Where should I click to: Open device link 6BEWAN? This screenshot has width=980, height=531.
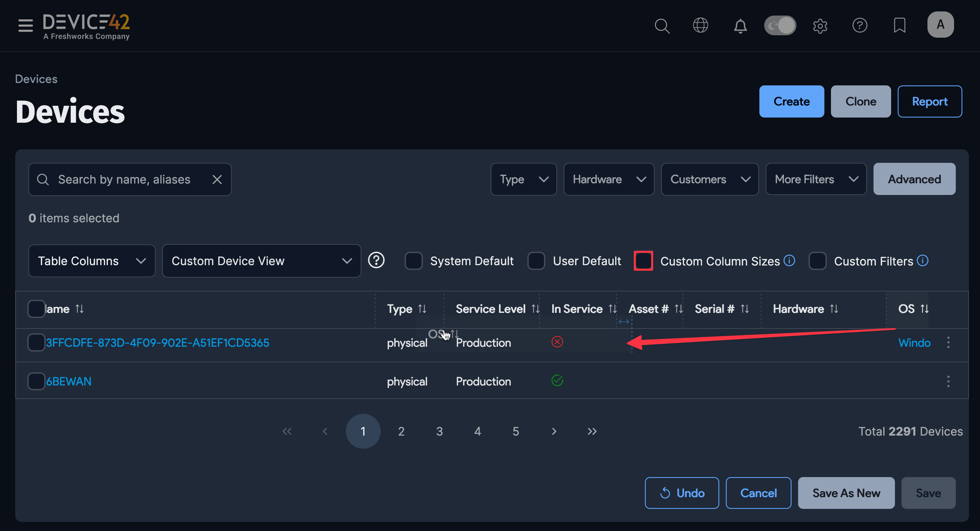(69, 381)
